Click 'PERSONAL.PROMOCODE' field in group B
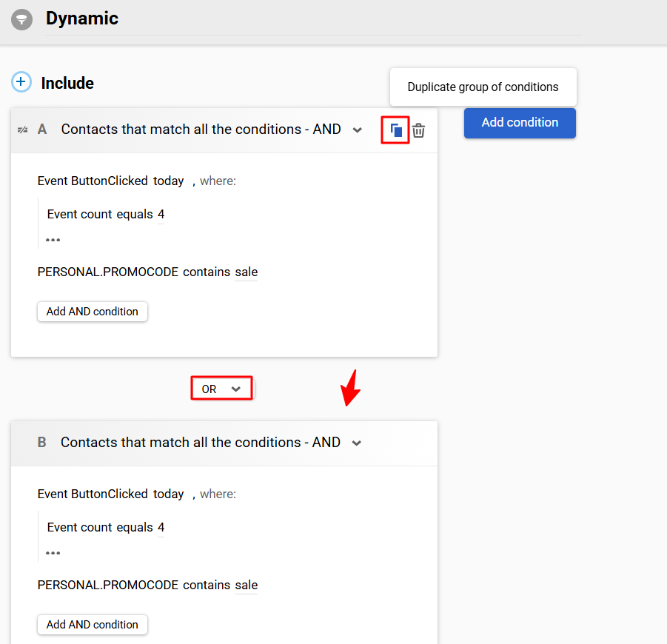 coord(108,585)
